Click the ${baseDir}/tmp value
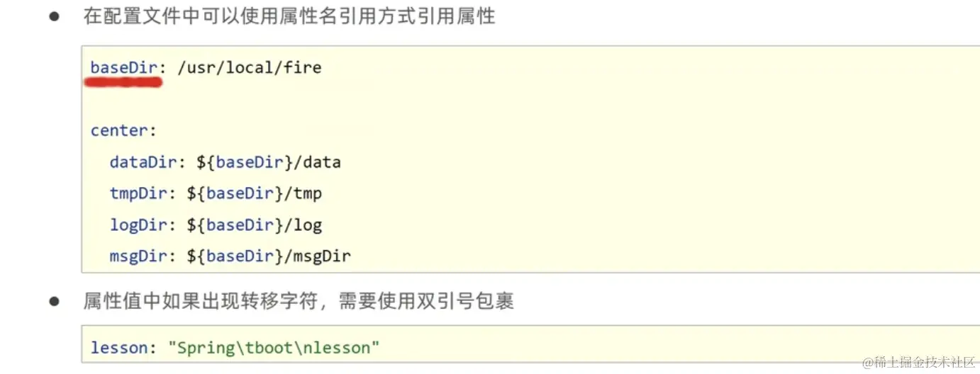This screenshot has width=980, height=374. pyautogui.click(x=255, y=193)
